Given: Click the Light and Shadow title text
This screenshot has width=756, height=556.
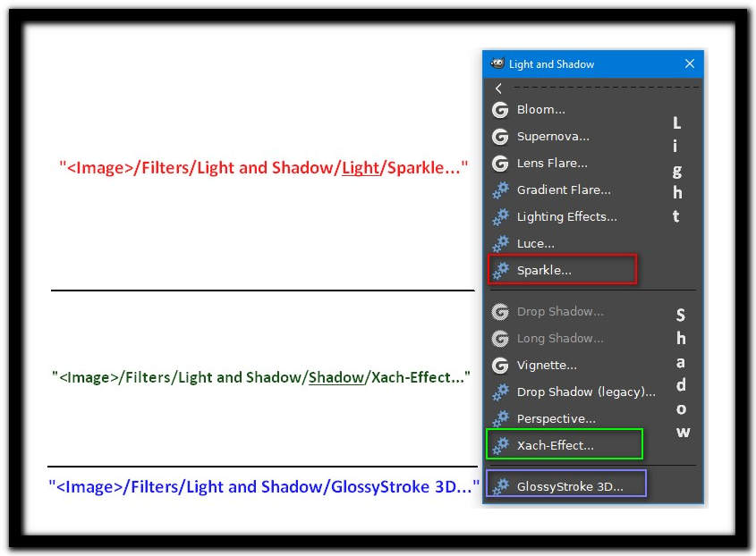Looking at the screenshot, I should pos(551,64).
